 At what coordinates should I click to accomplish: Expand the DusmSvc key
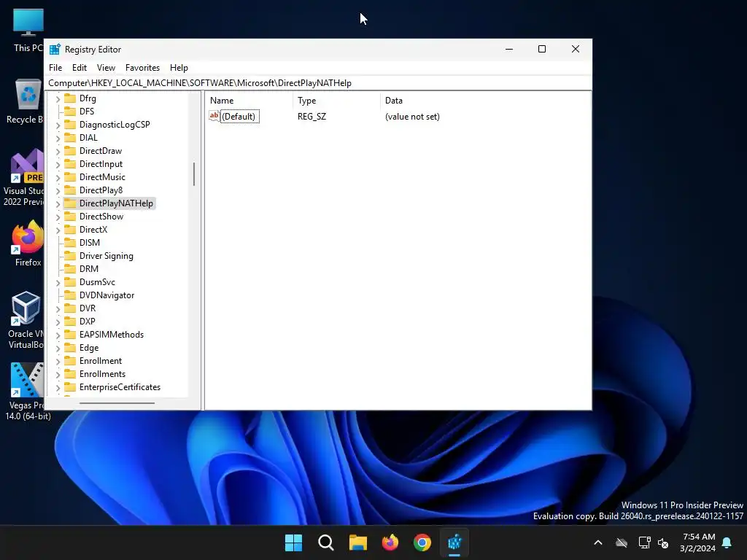[x=58, y=283]
